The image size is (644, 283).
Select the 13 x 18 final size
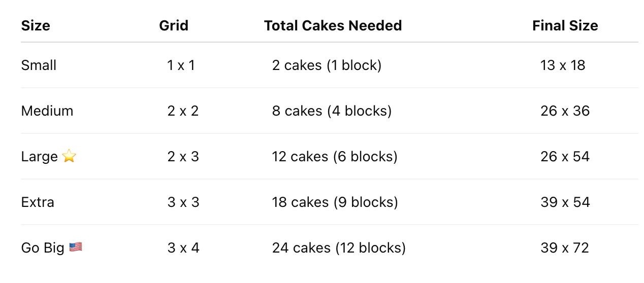tap(563, 65)
